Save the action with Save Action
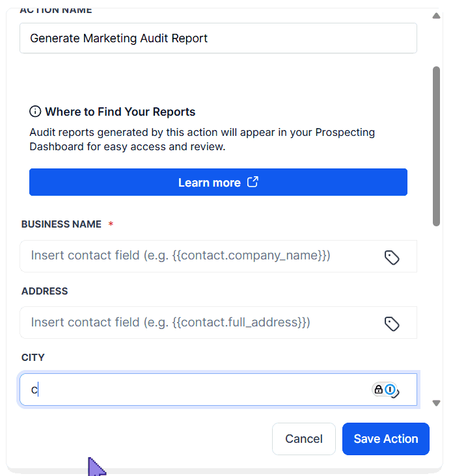Screen dimensions: 453x476 (x=385, y=439)
